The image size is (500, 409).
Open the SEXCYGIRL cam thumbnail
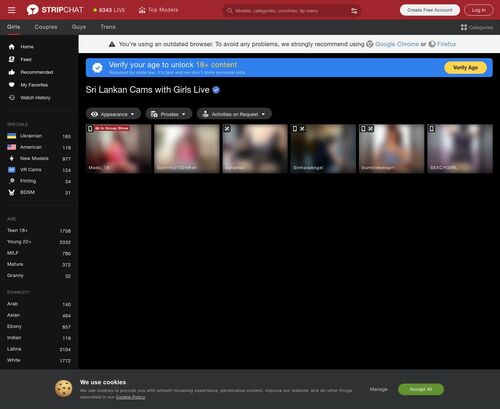pos(460,149)
